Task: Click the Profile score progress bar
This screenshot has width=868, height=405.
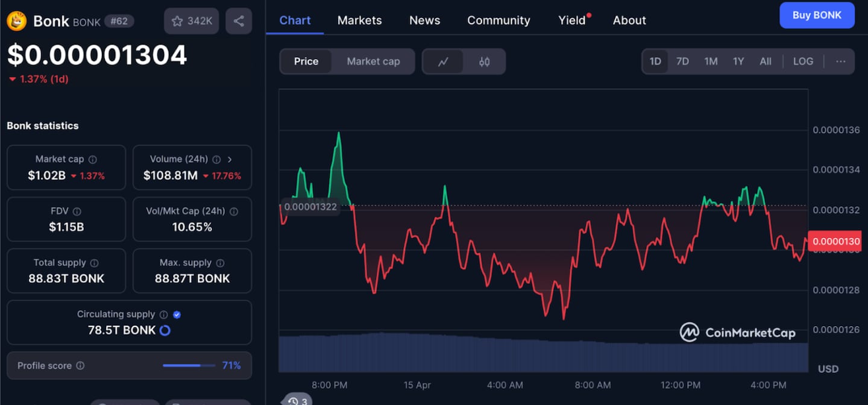Action: coord(189,366)
